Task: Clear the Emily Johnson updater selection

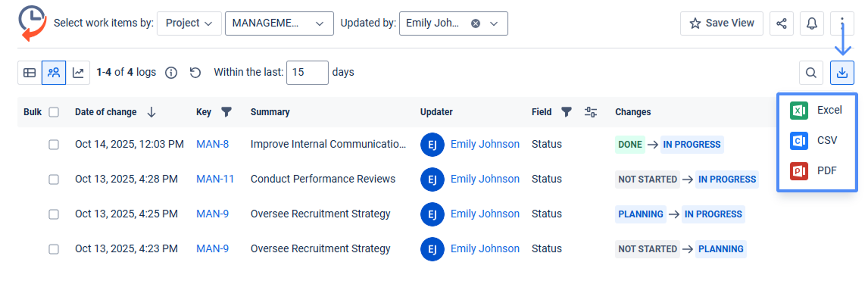Action: pyautogui.click(x=476, y=23)
